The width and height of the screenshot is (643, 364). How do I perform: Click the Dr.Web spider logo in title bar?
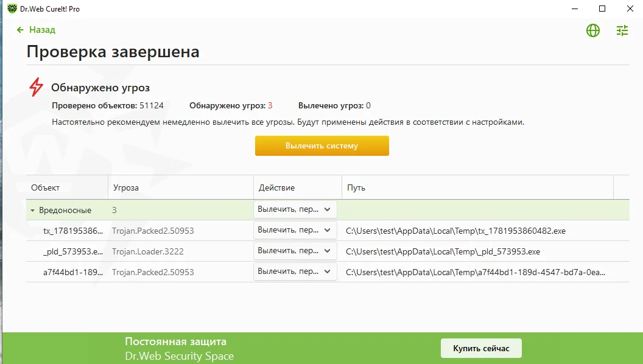pos(12,9)
